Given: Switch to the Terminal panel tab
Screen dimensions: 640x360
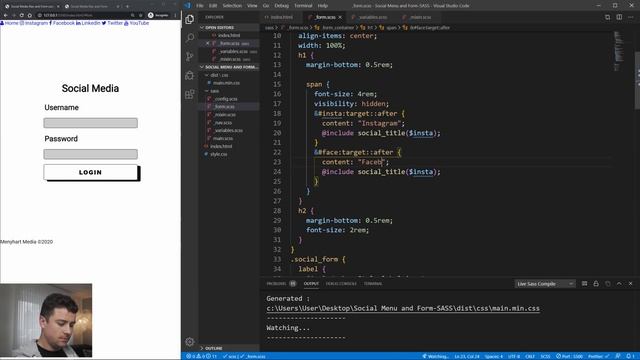Looking at the screenshot, I should coord(373,284).
